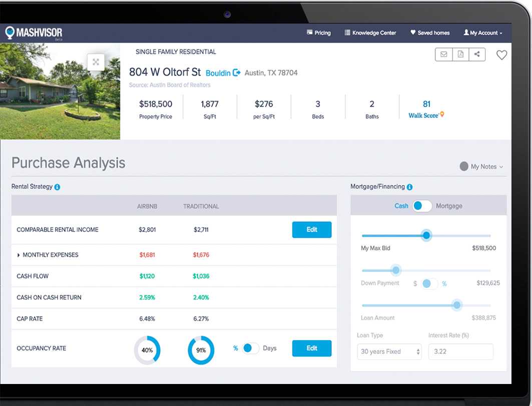Toggle the down payment $ / % switch
Image resolution: width=532 pixels, height=406 pixels.
(429, 283)
